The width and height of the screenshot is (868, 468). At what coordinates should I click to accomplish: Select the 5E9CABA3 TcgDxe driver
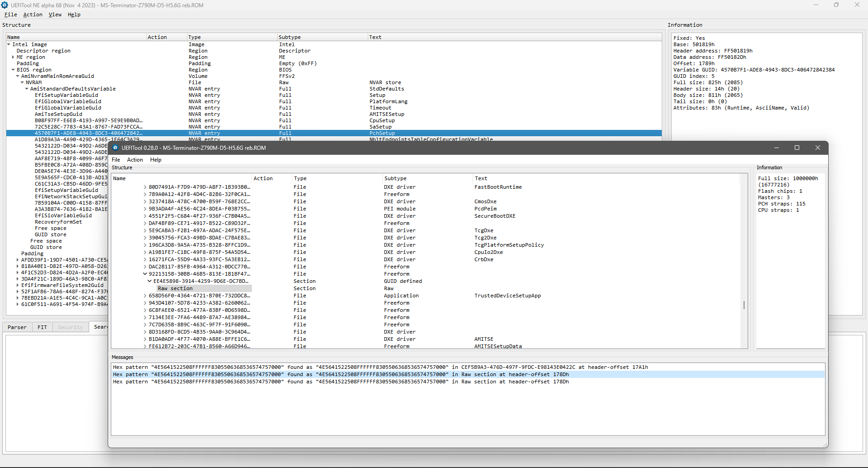[x=425, y=230]
